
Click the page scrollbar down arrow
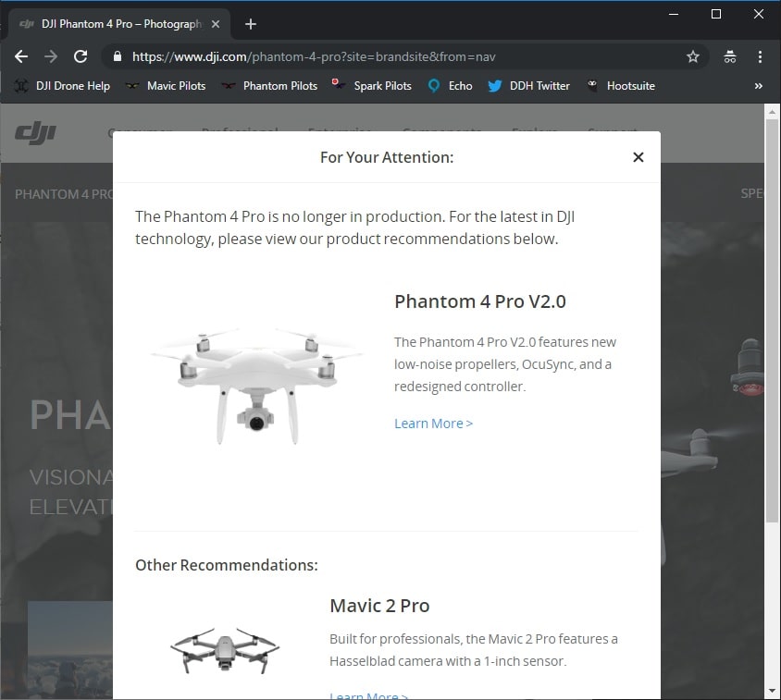[772, 691]
